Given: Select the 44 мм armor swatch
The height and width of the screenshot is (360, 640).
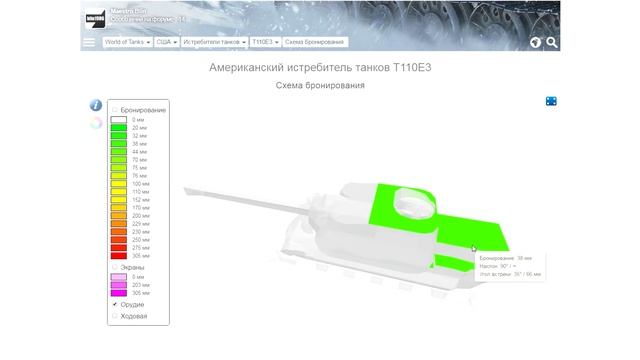Looking at the screenshot, I should [x=118, y=151].
